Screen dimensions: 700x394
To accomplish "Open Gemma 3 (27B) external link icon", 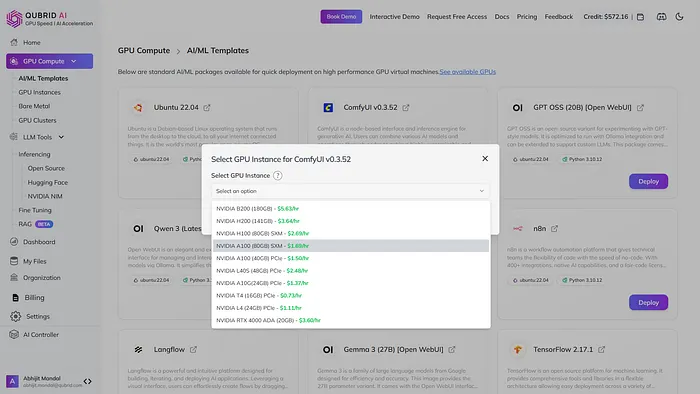I will tap(452, 349).
